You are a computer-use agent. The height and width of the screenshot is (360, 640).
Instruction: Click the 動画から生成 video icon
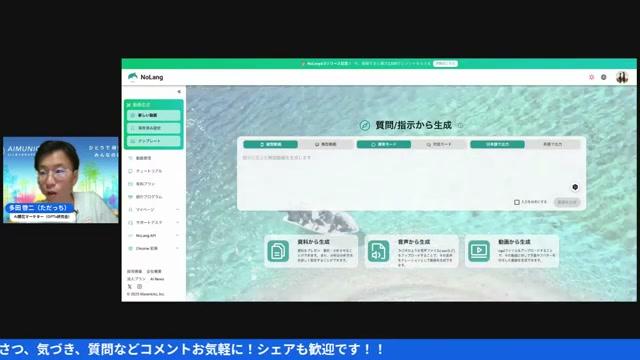[479, 251]
